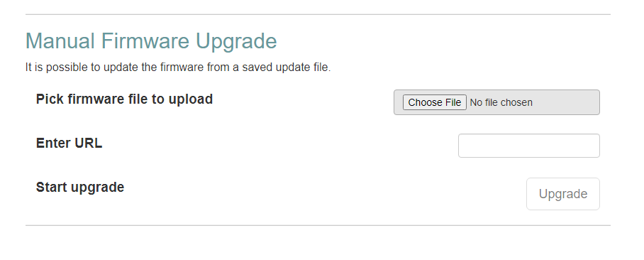Click the horizontal divider below Start upgrade
The image size is (644, 260).
pos(318,225)
